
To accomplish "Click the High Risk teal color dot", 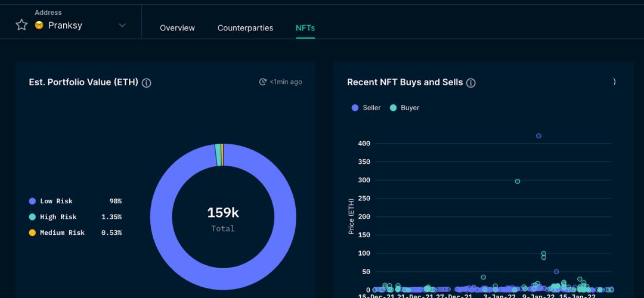I will coord(32,217).
